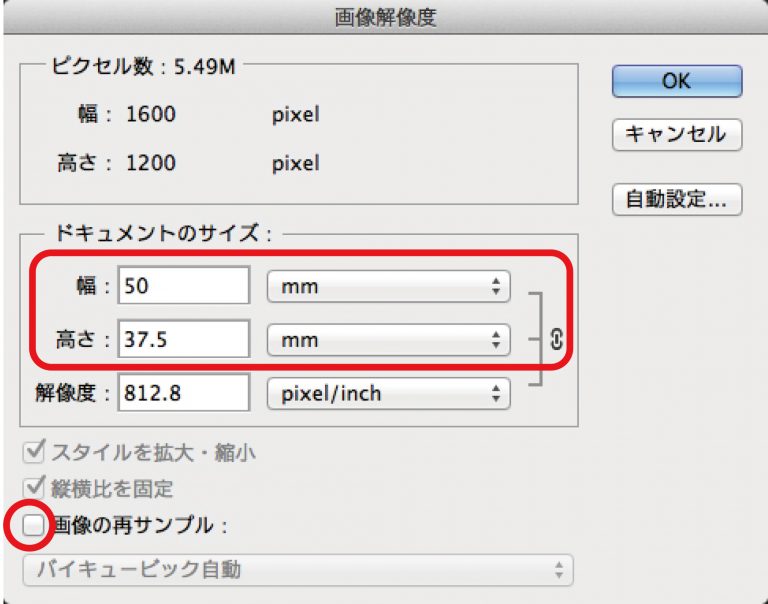
Task: Toggle the スタイルを拡大・縮小 checkbox
Action: (34, 451)
